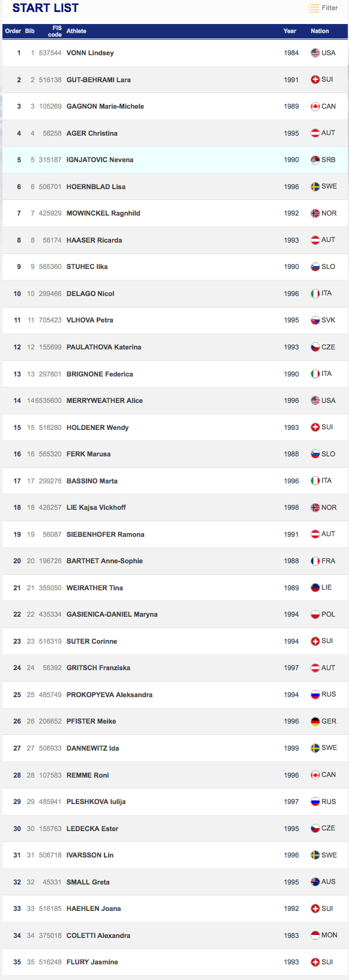The height and width of the screenshot is (980, 349).
Task: Click the Liechtenstein flag for WEIRATHER Tina
Action: point(315,588)
